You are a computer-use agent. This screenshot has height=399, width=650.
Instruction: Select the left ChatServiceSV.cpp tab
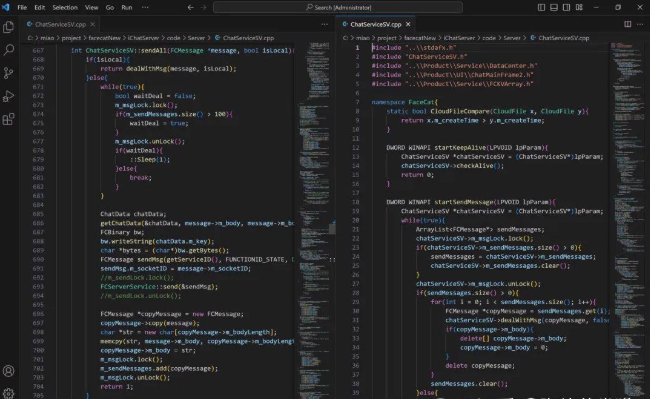pos(61,24)
